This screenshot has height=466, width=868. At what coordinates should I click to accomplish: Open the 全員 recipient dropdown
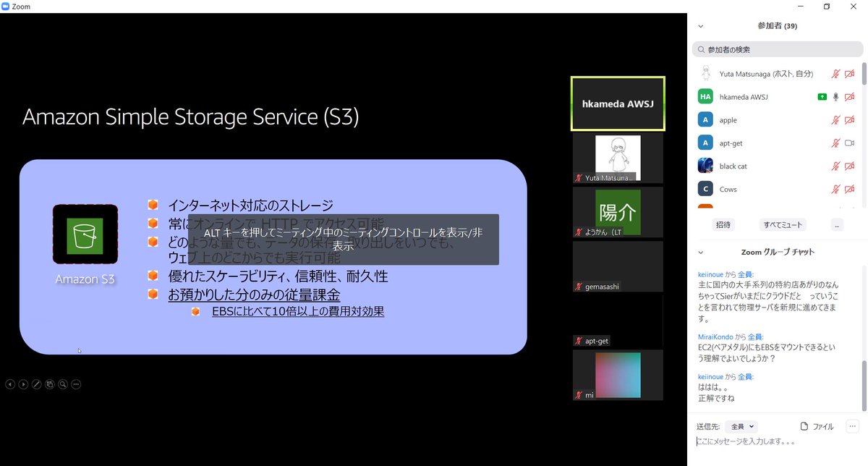[741, 426]
